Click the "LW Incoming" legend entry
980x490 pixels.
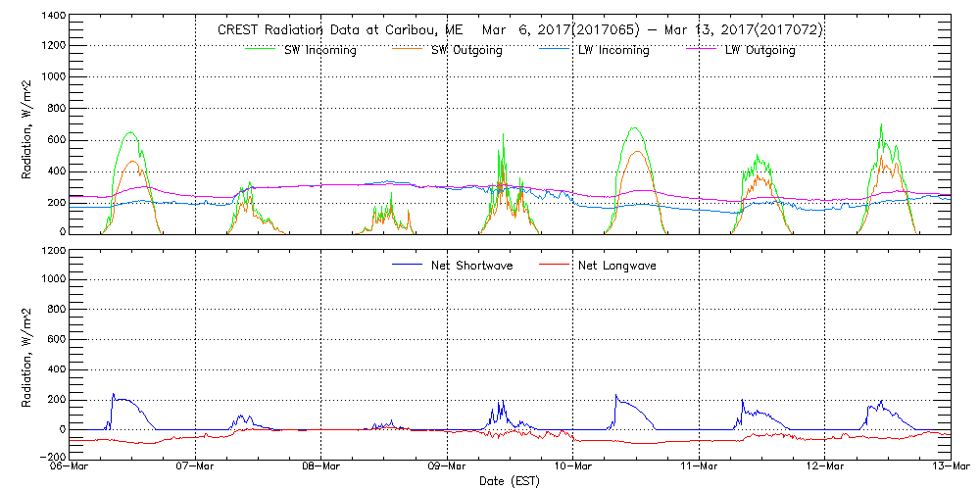(612, 50)
